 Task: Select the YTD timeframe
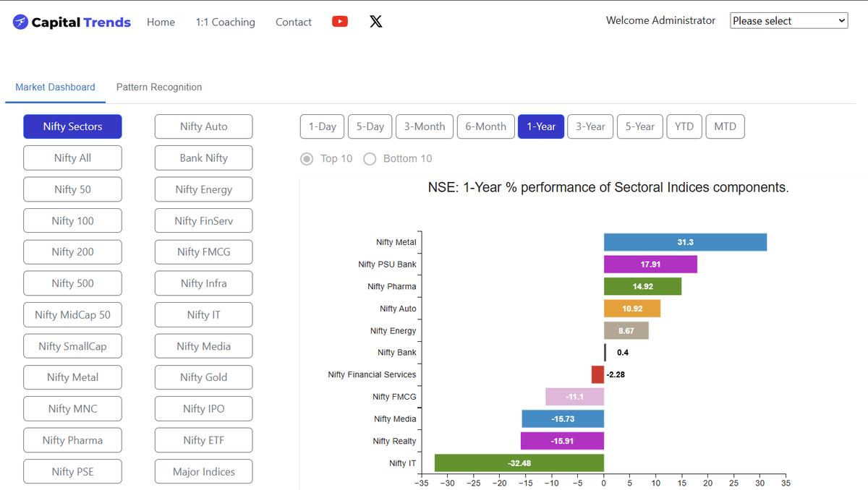coord(684,126)
